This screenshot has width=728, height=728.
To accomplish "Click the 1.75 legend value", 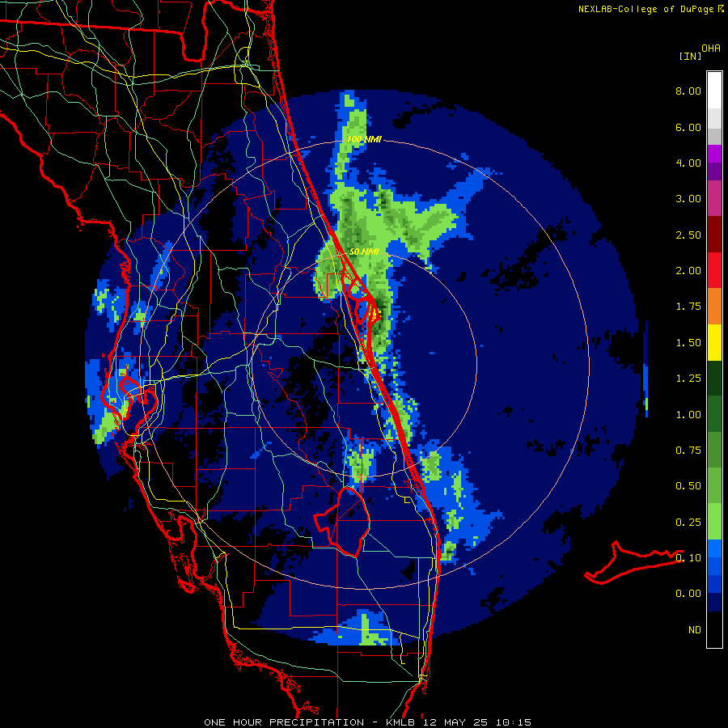I will pyautogui.click(x=688, y=307).
